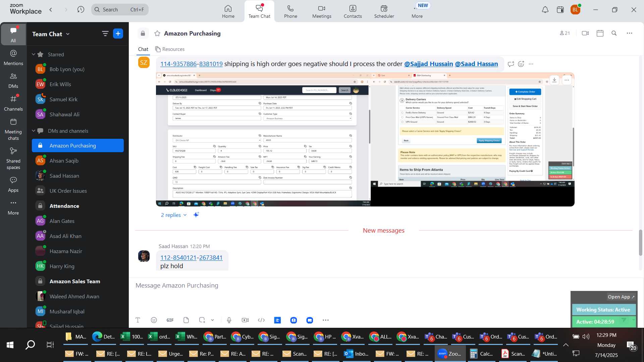Image resolution: width=644 pixels, height=362 pixels.
Task: Summarize thread with AI Companion sparkle
Action: click(196, 215)
